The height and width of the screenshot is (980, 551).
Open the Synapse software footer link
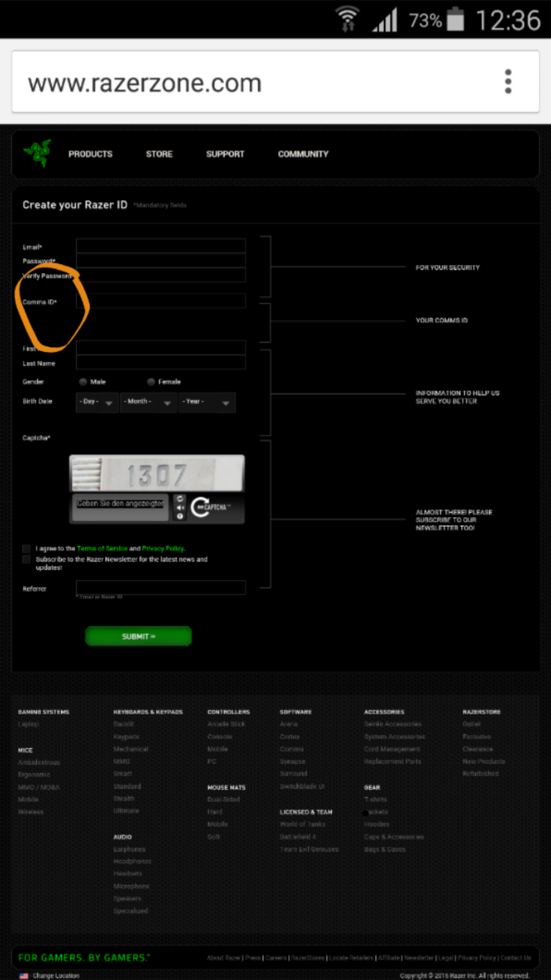[x=292, y=761]
